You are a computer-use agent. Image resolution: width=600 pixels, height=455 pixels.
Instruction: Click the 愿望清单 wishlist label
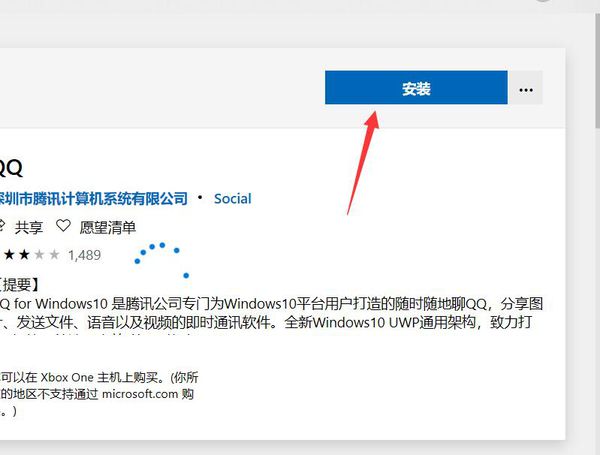point(108,227)
